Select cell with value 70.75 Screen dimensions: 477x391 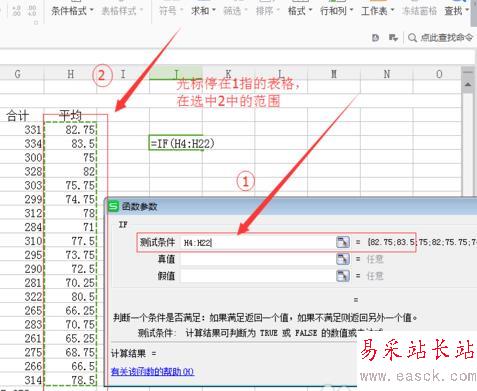click(70, 324)
